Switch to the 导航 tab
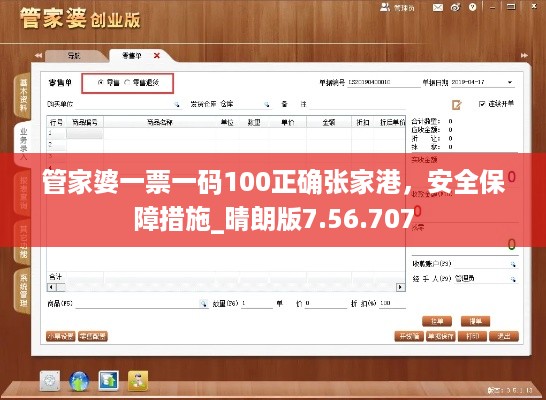Screen dimensions: 546x400 coord(73,56)
